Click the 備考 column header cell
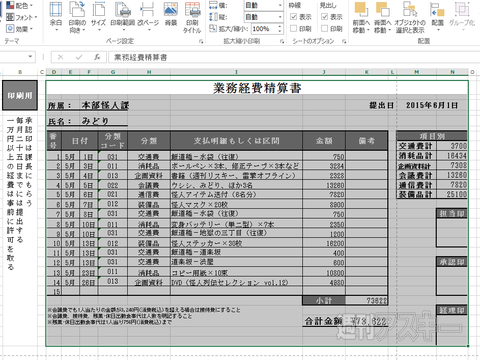Viewport: 480px width, 360px height. (x=367, y=141)
